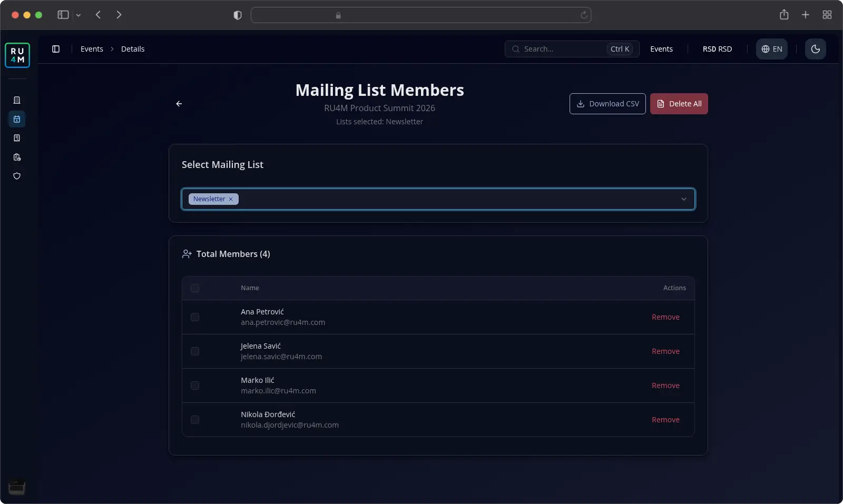
Task: Click the browser sidebar toggle icon
Action: [63, 15]
